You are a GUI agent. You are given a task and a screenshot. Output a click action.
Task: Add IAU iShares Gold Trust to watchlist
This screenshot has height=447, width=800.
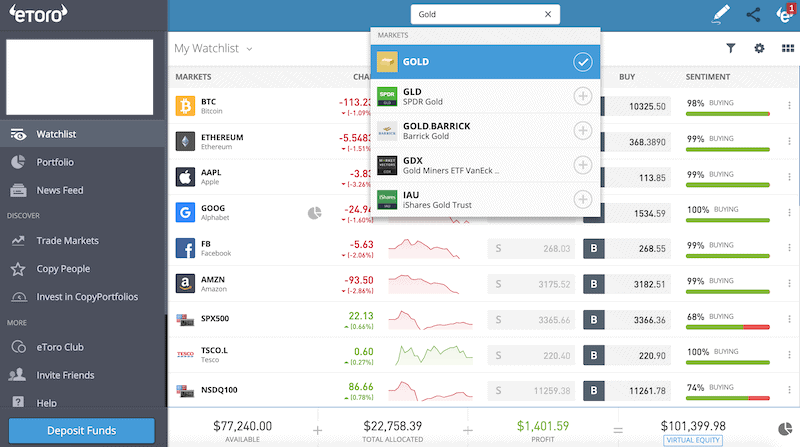click(x=583, y=199)
